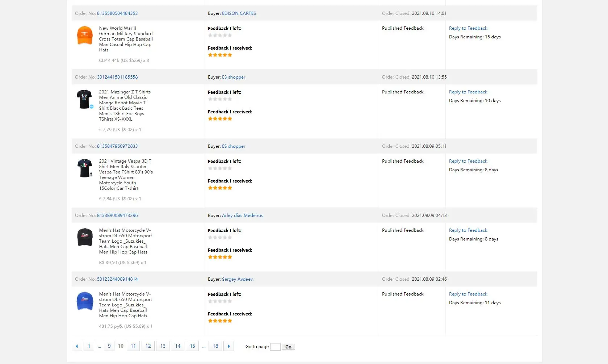Open the orange military cap product thumbnail
The width and height of the screenshot is (608, 364).
coord(85,35)
